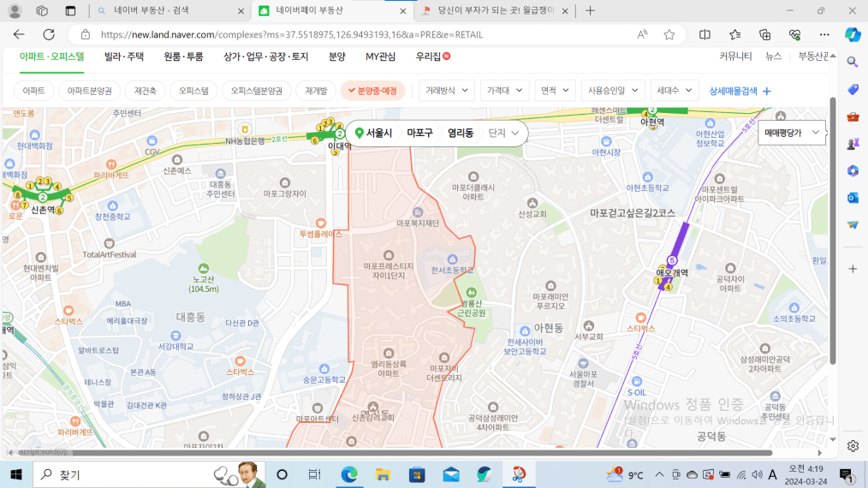This screenshot has width=868, height=488.
Task: Open the 단지 selector dropdown
Action: tap(503, 133)
